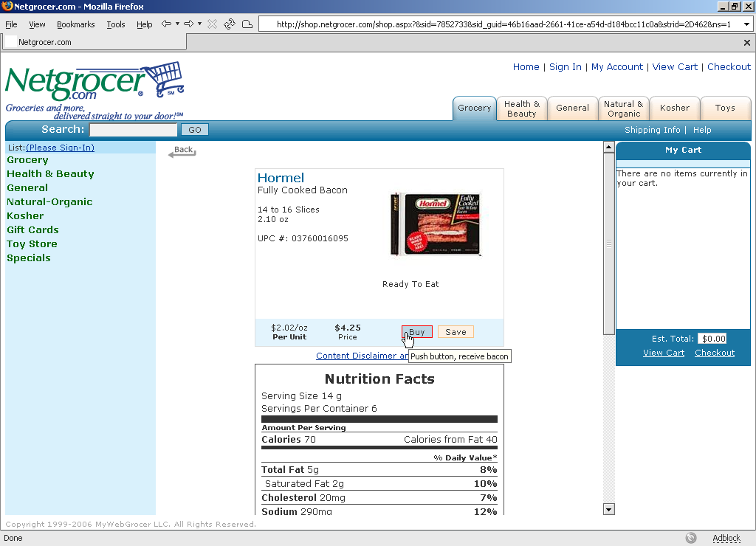Click the vertical scrollbar thumb
This screenshot has width=756, height=546.
(x=609, y=243)
